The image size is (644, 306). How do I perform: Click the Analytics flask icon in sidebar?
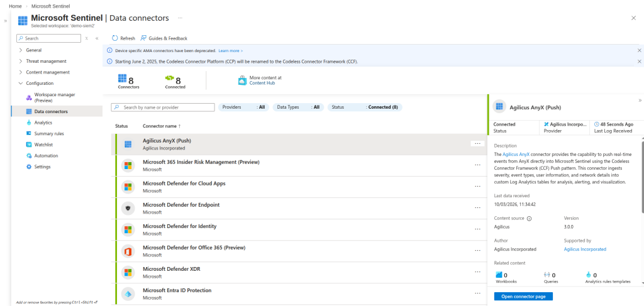(x=29, y=123)
